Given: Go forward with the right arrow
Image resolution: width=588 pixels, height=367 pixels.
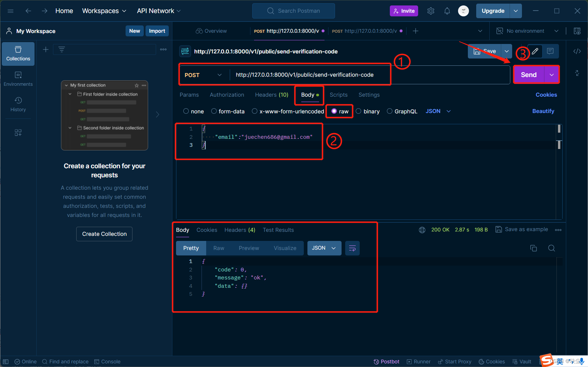Looking at the screenshot, I should (44, 11).
